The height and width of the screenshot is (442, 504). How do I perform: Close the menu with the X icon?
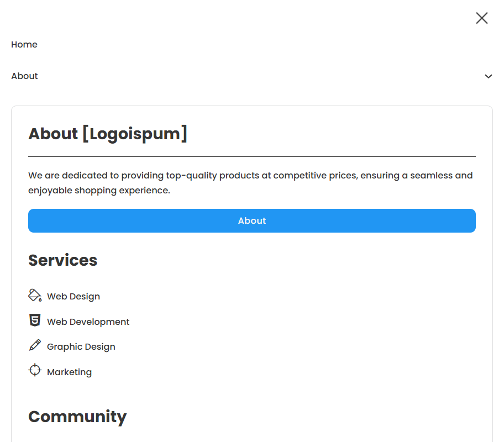coord(481,18)
